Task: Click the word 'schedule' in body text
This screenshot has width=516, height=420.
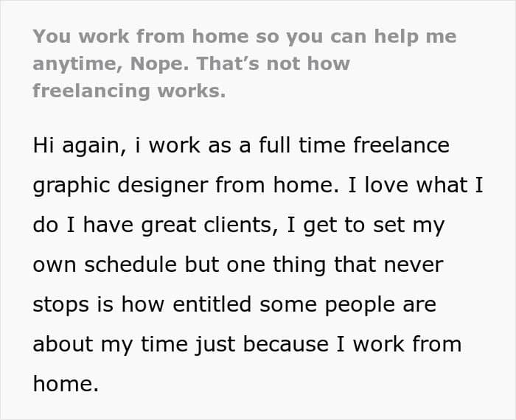Action: coord(130,265)
